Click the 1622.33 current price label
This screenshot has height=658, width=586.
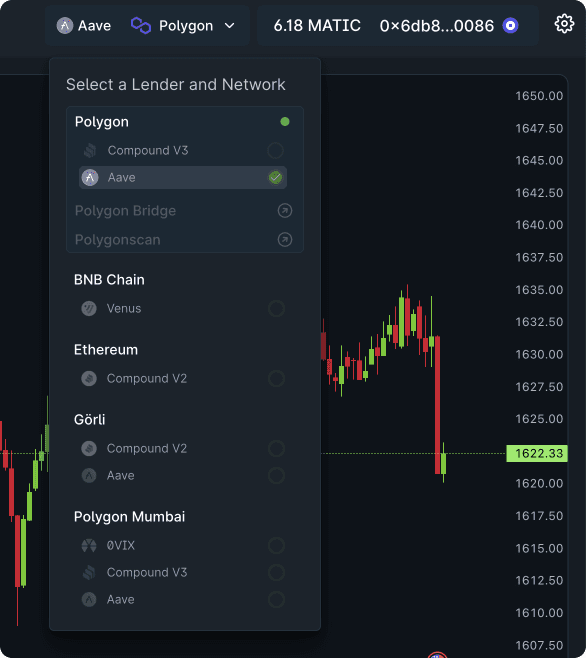point(537,453)
